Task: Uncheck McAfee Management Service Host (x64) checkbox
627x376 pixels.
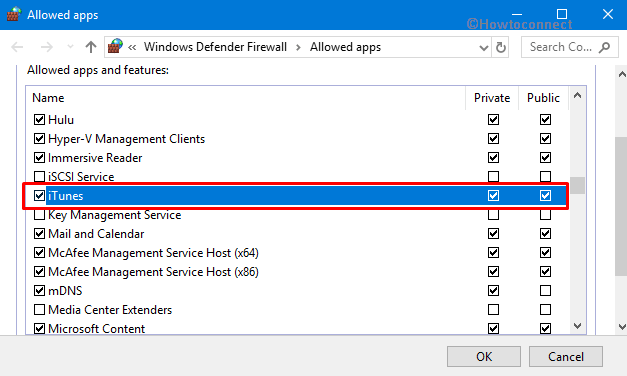Action: 39,253
